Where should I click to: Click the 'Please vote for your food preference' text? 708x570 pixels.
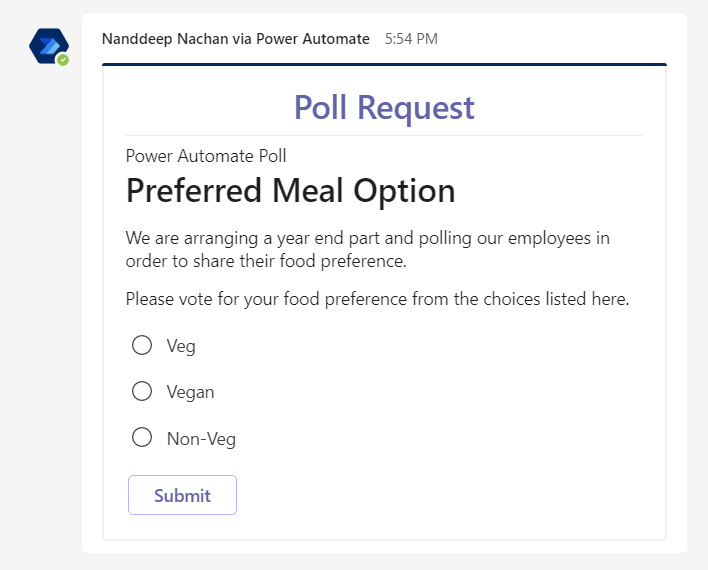point(377,298)
